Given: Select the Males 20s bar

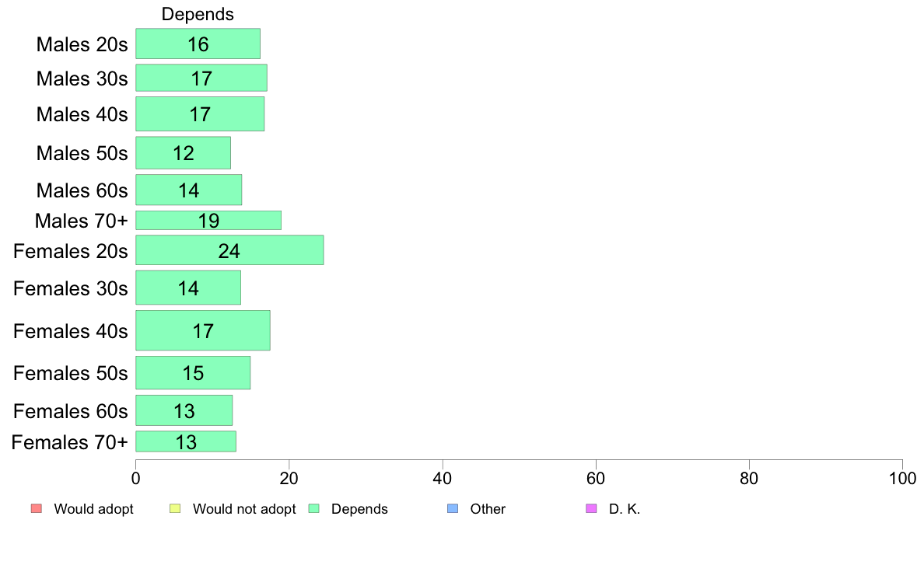Looking at the screenshot, I should (x=198, y=44).
